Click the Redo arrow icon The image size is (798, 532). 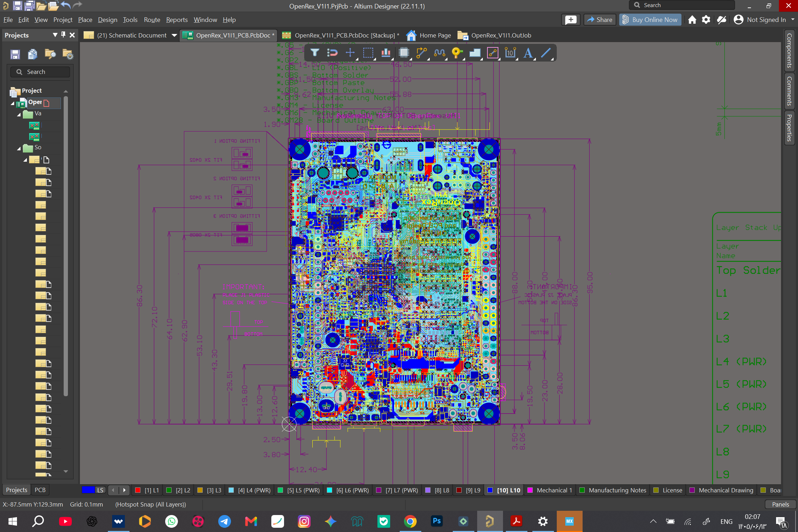click(x=77, y=5)
